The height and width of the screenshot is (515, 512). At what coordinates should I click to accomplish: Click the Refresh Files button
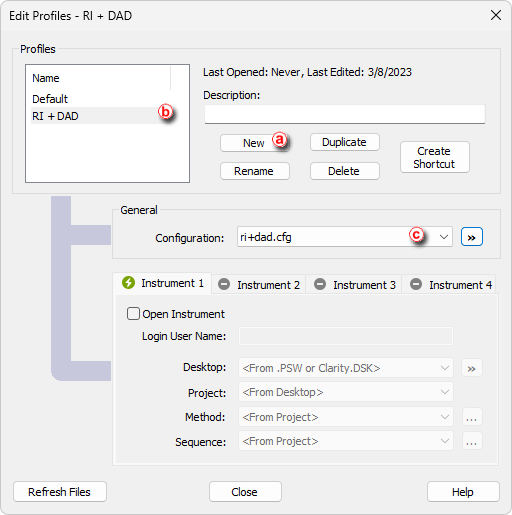pos(60,492)
